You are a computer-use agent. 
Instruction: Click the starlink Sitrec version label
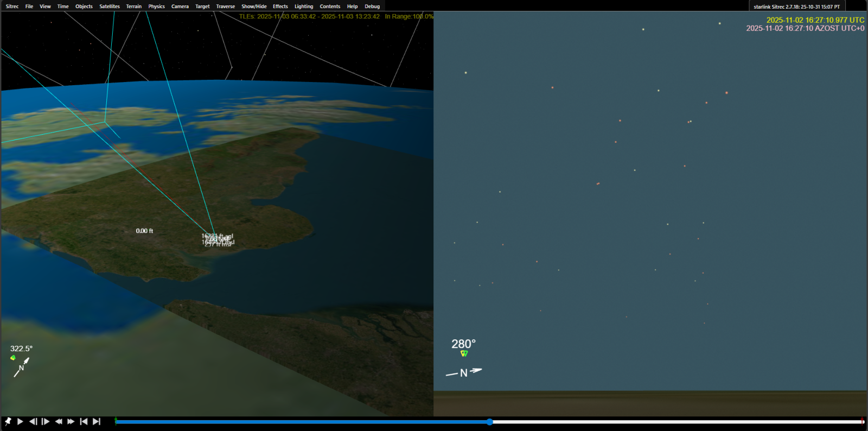796,7
